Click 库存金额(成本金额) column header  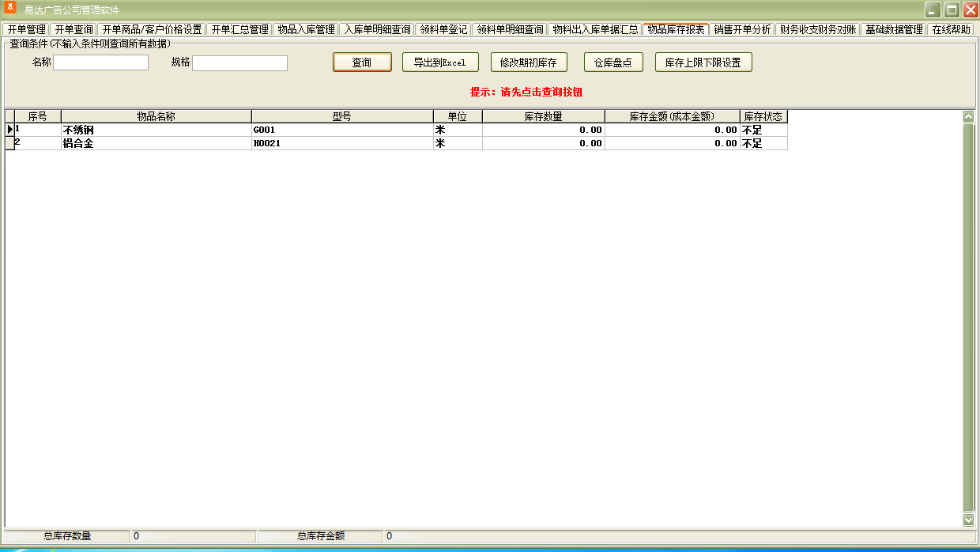(x=673, y=116)
